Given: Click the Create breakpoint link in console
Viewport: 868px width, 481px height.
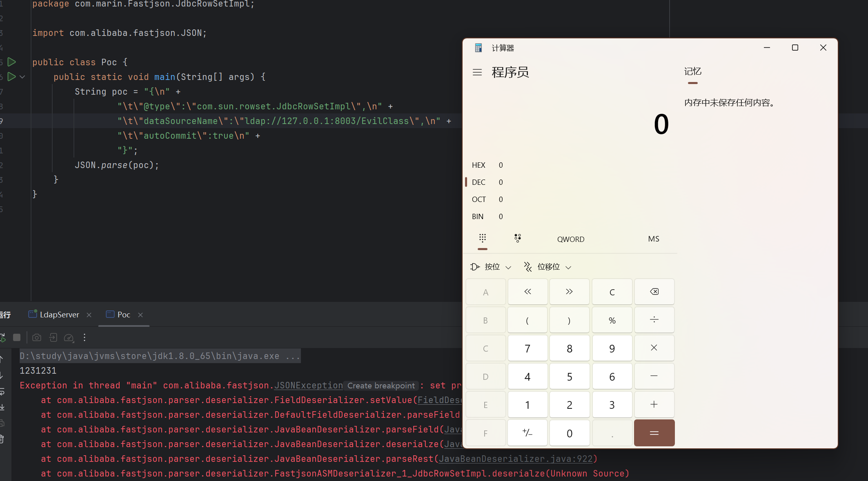Looking at the screenshot, I should click(x=381, y=386).
